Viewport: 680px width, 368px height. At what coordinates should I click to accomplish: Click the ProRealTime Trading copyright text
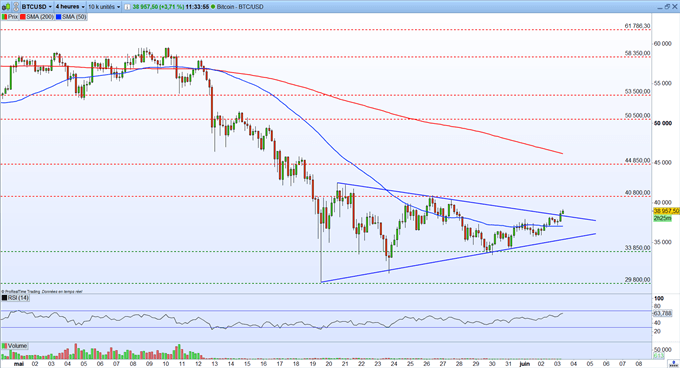point(42,292)
